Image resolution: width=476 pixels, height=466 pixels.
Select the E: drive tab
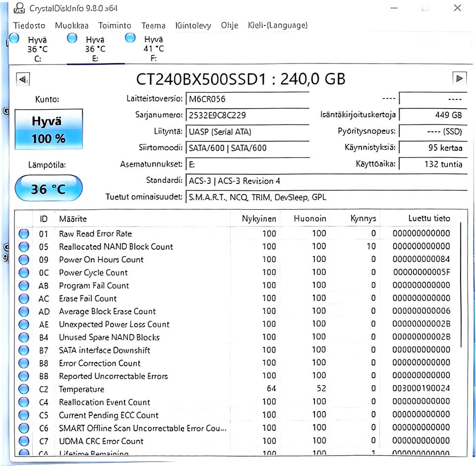click(95, 49)
